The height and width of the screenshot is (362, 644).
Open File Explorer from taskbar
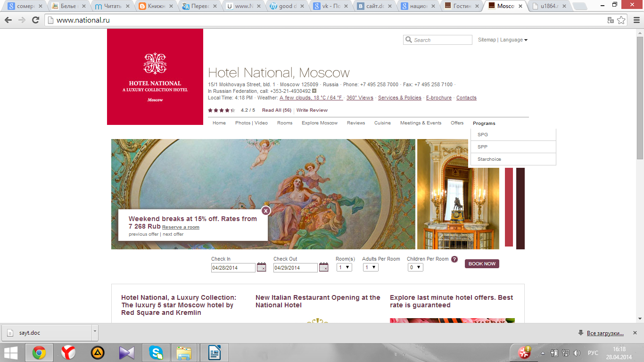pos(184,353)
